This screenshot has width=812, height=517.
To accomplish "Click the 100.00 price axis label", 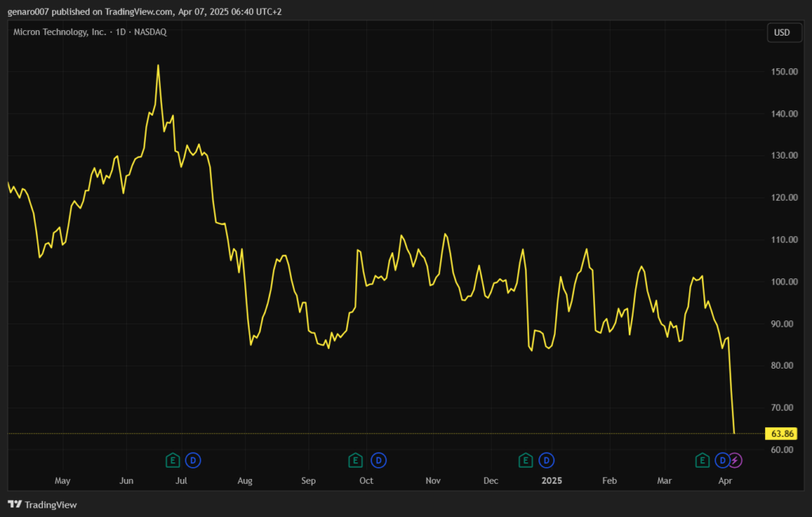I will pos(784,282).
